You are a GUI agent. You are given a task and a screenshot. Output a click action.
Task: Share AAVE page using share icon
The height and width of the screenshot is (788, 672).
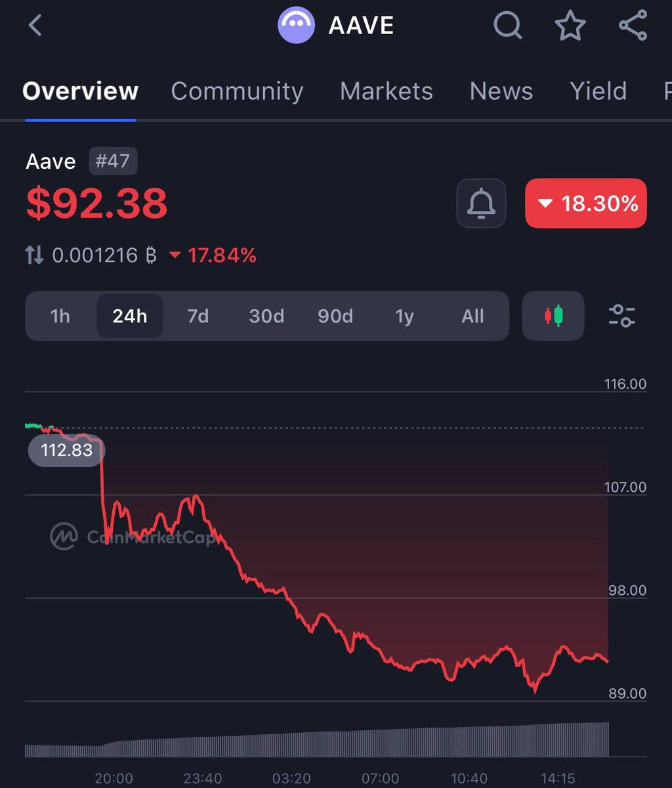(x=633, y=26)
